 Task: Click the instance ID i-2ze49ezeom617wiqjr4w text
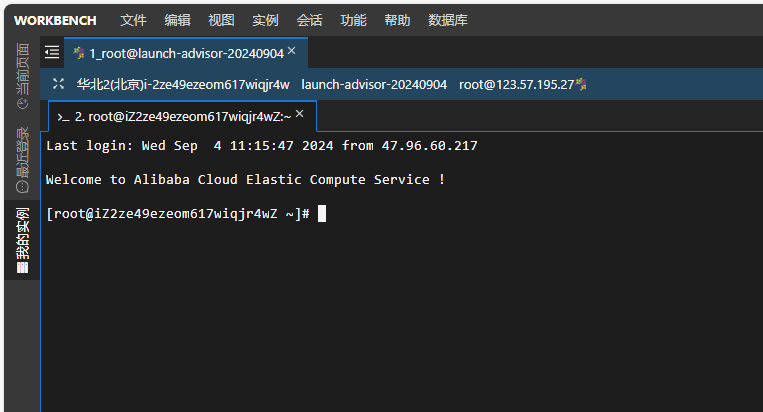pos(217,85)
